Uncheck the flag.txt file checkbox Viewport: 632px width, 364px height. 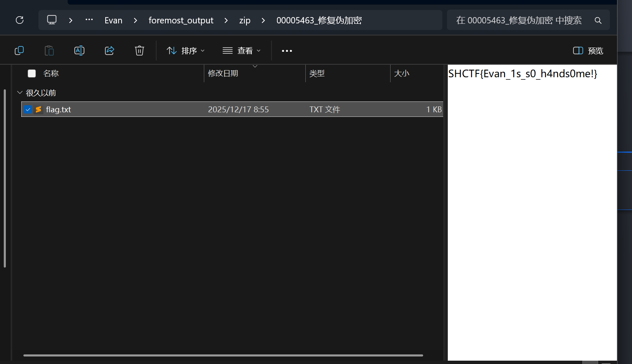coord(28,109)
